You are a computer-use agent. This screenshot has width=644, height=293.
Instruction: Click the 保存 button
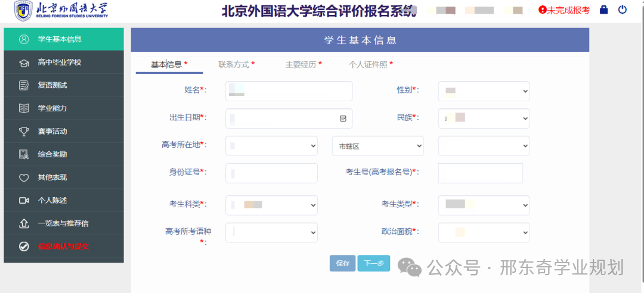pyautogui.click(x=342, y=263)
